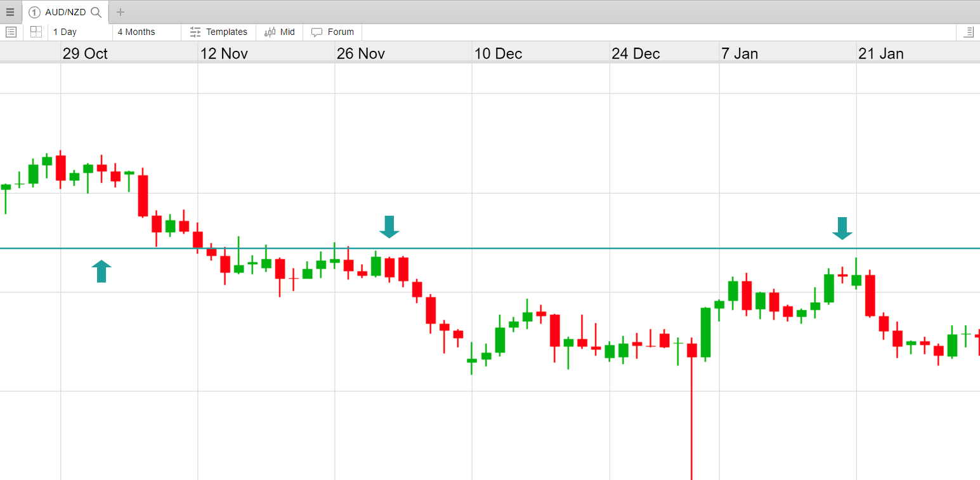Click the 24 Dec date label
Screen dimensions: 980x480
pos(636,53)
